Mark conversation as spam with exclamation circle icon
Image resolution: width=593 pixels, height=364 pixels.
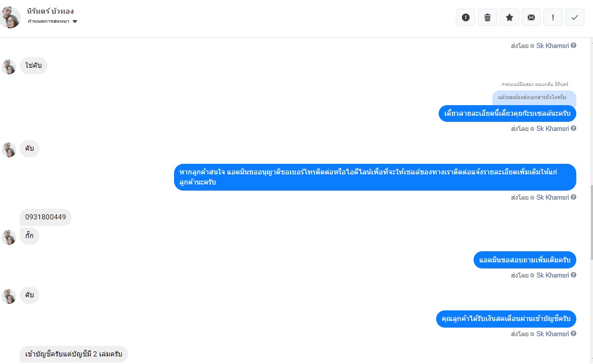tap(465, 17)
